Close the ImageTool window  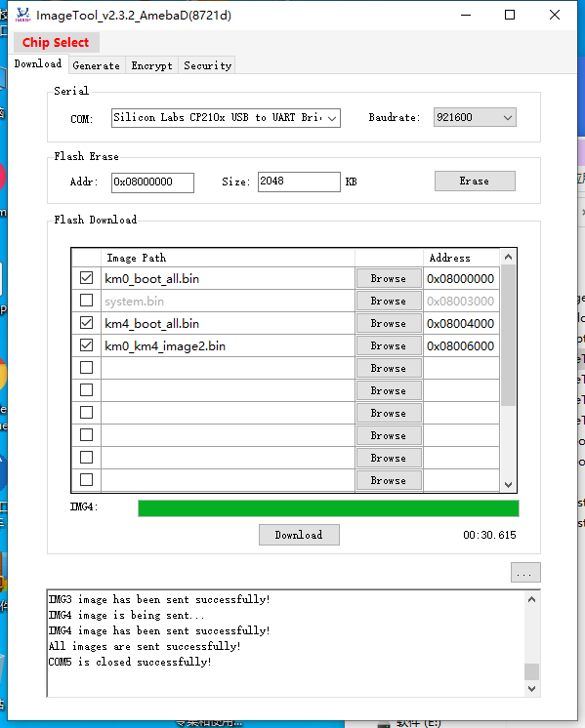[555, 15]
